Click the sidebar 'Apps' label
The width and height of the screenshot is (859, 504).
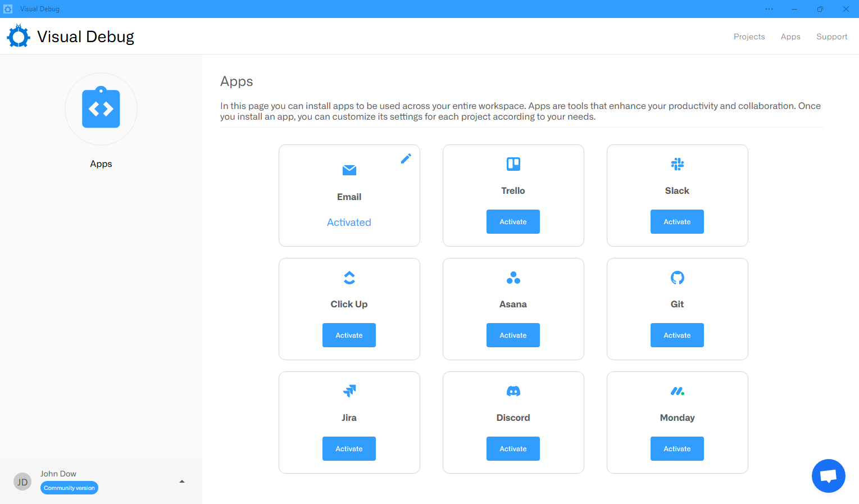point(101,164)
